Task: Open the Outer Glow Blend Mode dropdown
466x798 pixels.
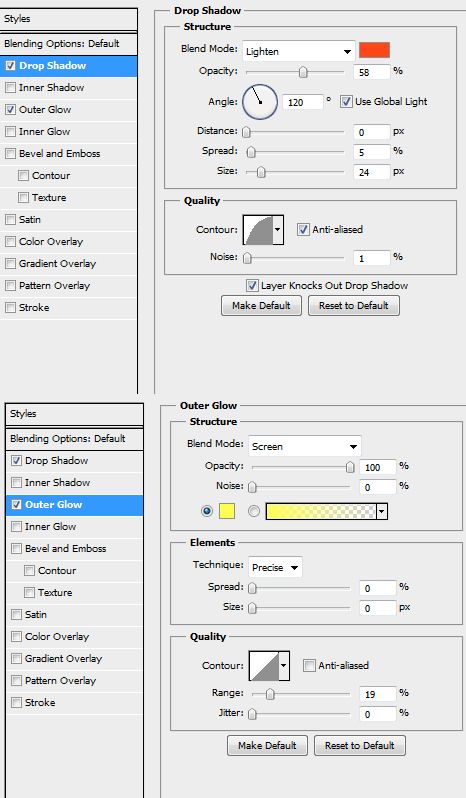Action: (305, 446)
